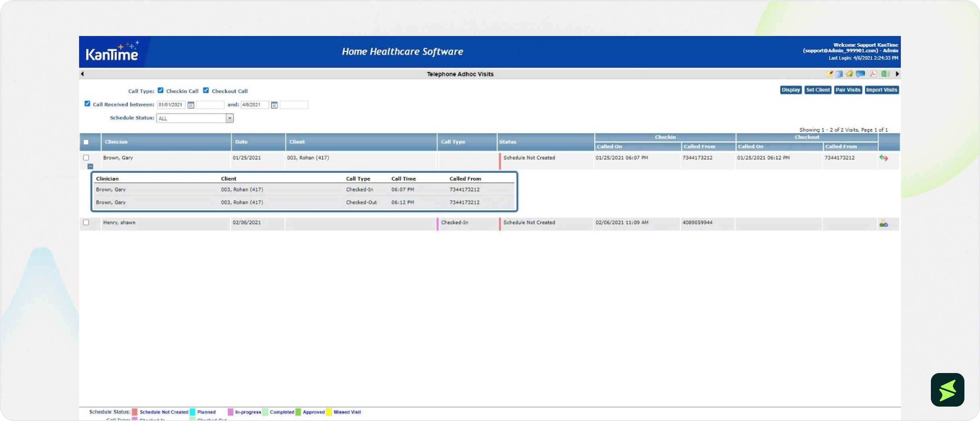
Task: Click the Missed Visit yellow legend swatch
Action: coord(329,412)
